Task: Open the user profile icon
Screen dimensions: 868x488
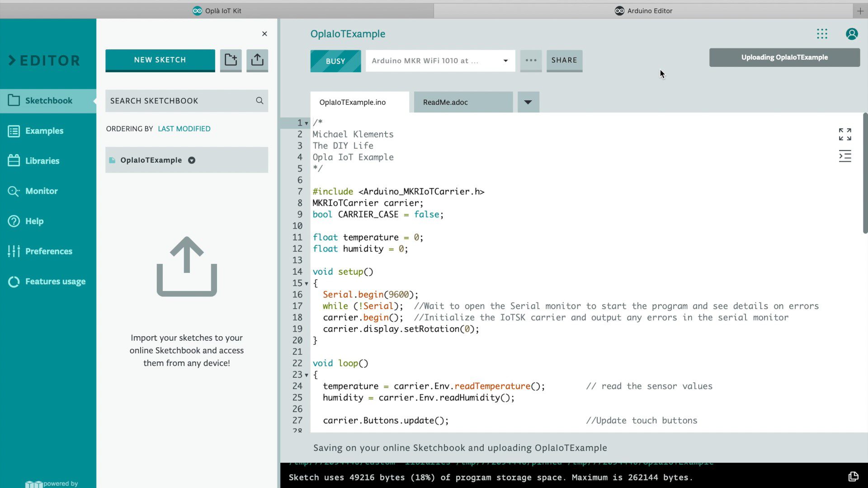Action: coord(851,34)
